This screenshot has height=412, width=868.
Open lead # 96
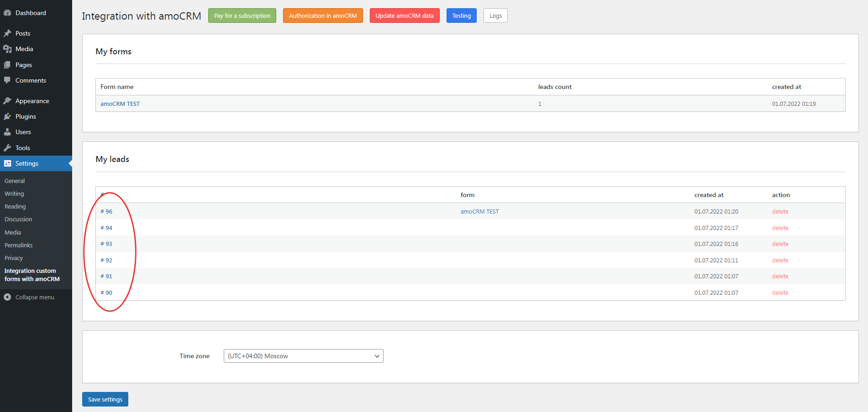point(106,211)
